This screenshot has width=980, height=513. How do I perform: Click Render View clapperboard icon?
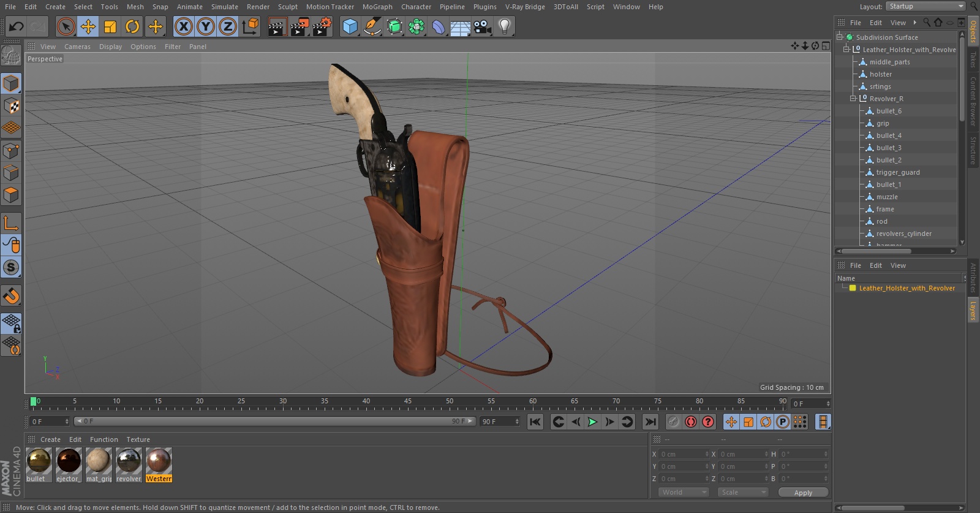(277, 26)
